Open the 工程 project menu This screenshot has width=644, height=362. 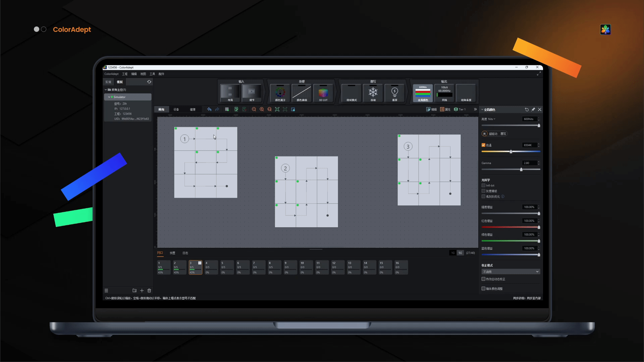[125, 74]
